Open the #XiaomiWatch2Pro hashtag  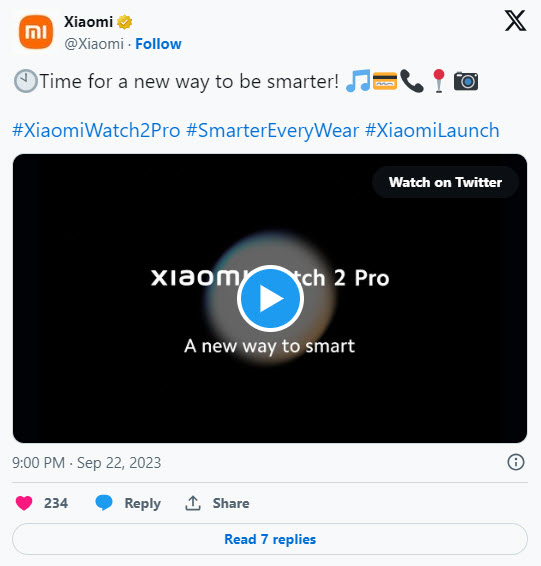pos(96,130)
